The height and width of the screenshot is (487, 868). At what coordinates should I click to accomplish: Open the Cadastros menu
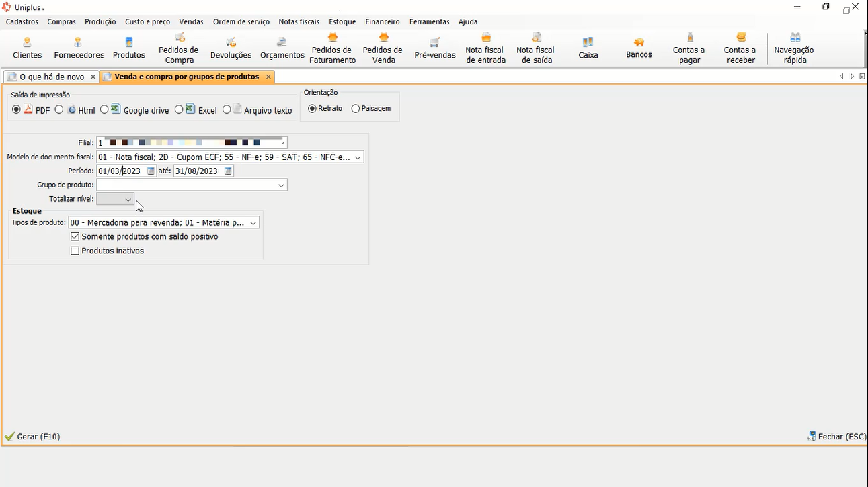point(22,22)
